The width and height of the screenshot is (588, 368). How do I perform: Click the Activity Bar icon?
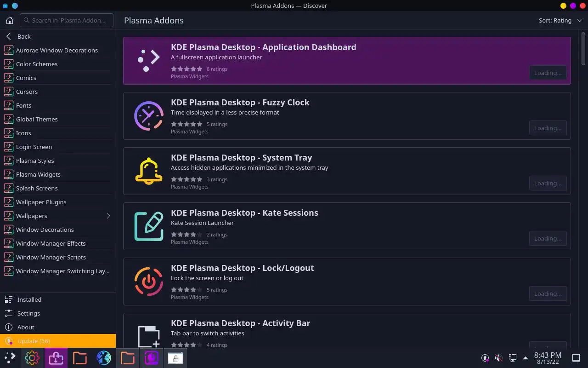pyautogui.click(x=148, y=336)
